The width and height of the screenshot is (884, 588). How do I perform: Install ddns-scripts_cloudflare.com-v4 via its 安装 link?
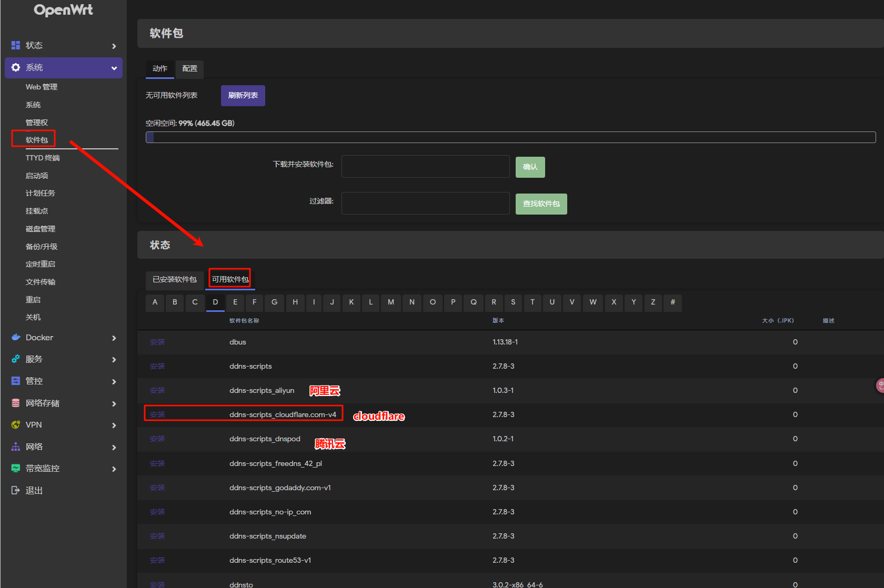click(157, 414)
